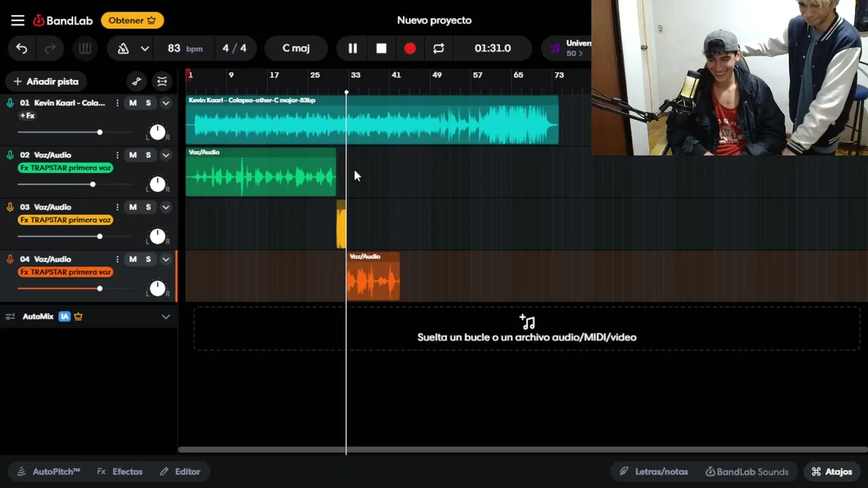Open track 02 options menu dots
Viewport: 868px width, 488px height.
tap(117, 155)
